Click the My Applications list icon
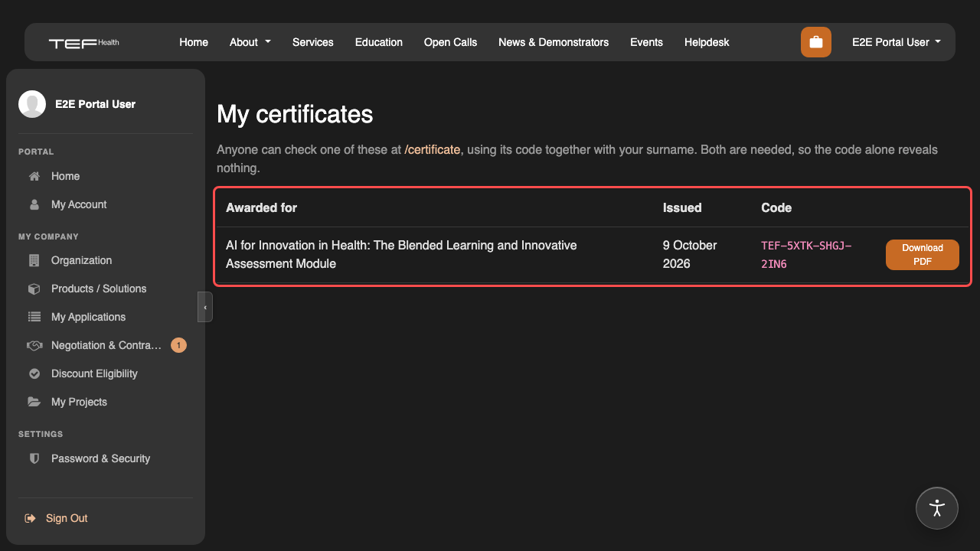Viewport: 980px width, 551px height. coord(34,317)
